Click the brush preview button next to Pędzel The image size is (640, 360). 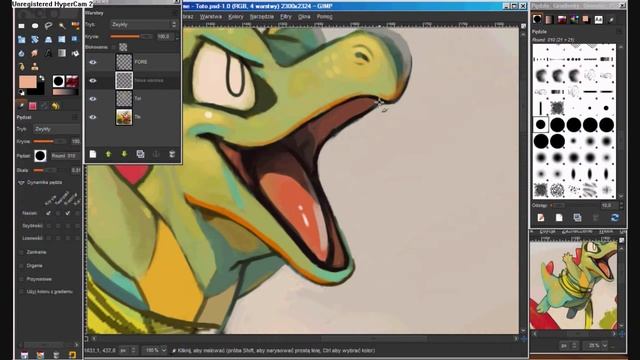(40, 156)
